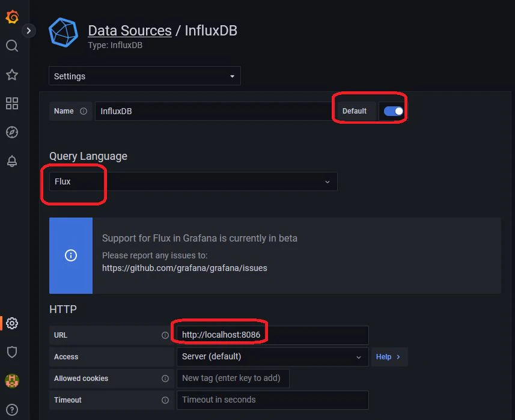Screen dimensions: 515x420
Task: Click the Name field info icon
Action: 84,111
